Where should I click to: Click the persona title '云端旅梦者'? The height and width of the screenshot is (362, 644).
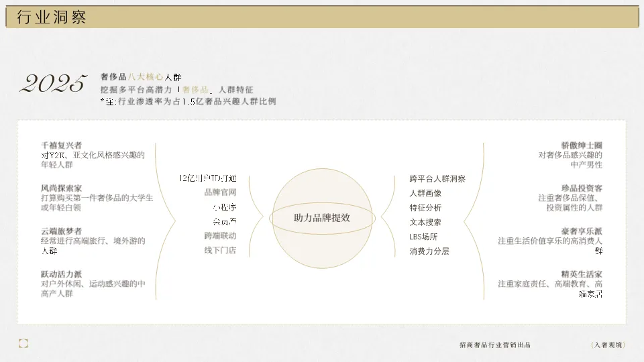point(61,231)
